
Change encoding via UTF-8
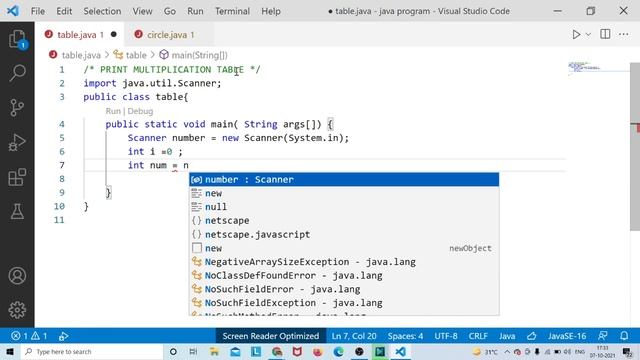(x=446, y=336)
